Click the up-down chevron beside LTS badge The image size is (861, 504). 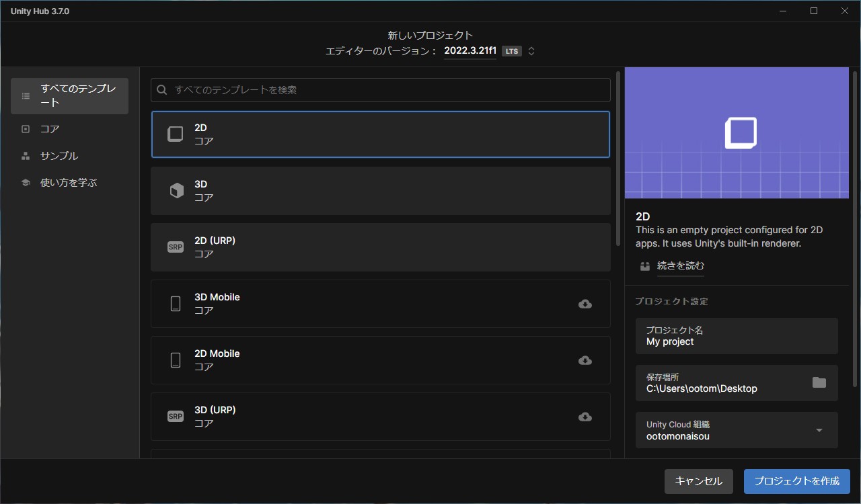click(x=531, y=51)
